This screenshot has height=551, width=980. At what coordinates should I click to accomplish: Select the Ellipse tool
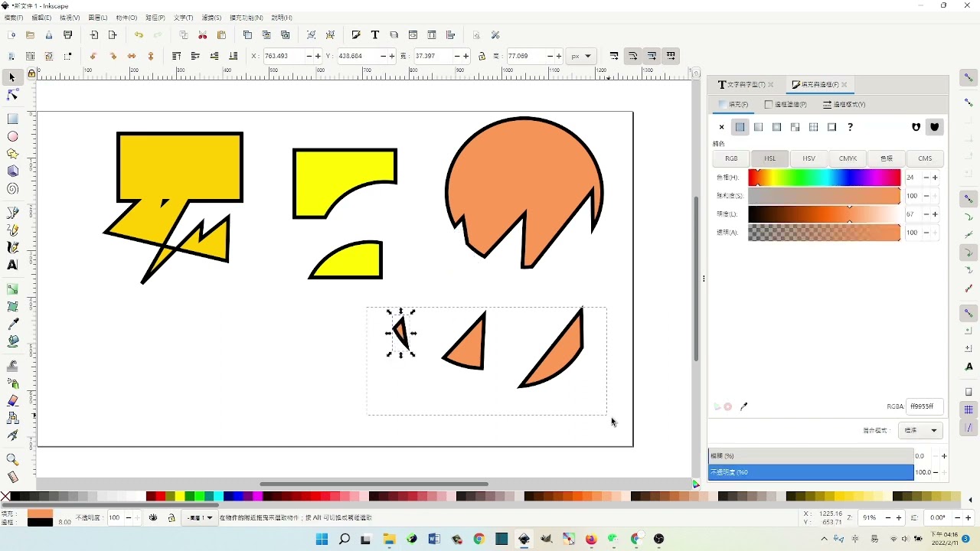pyautogui.click(x=12, y=136)
